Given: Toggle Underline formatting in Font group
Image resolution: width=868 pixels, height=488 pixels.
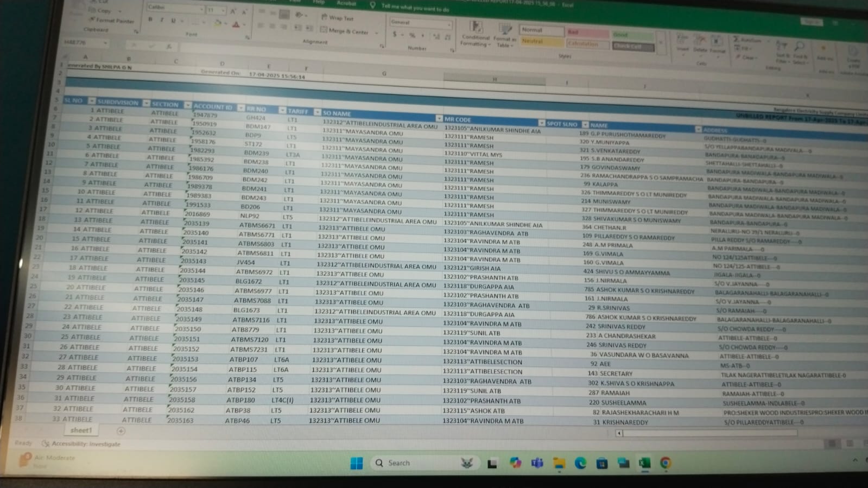Looking at the screenshot, I should click(173, 21).
